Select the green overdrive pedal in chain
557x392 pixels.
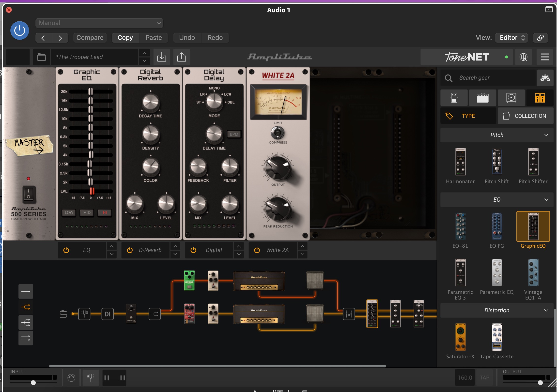[x=189, y=281]
